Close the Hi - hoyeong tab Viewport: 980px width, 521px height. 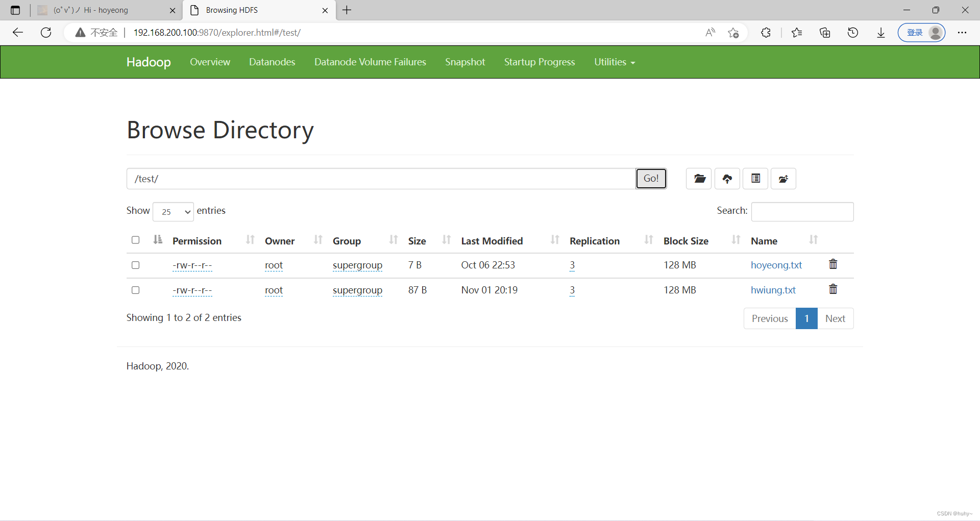[173, 10]
